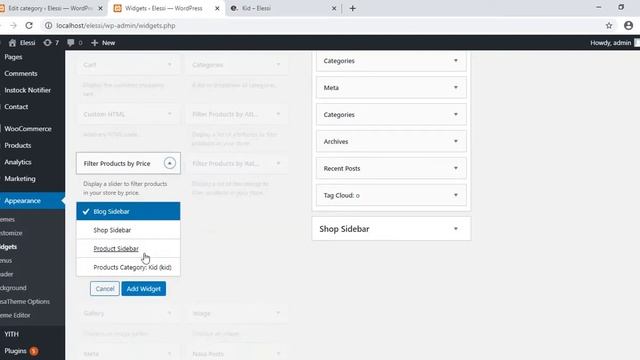Open the Chrome profile avatar icon

tap(629, 25)
